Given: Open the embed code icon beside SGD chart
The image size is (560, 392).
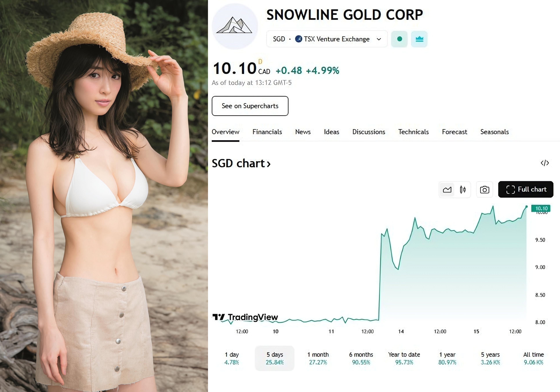Looking at the screenshot, I should point(545,163).
